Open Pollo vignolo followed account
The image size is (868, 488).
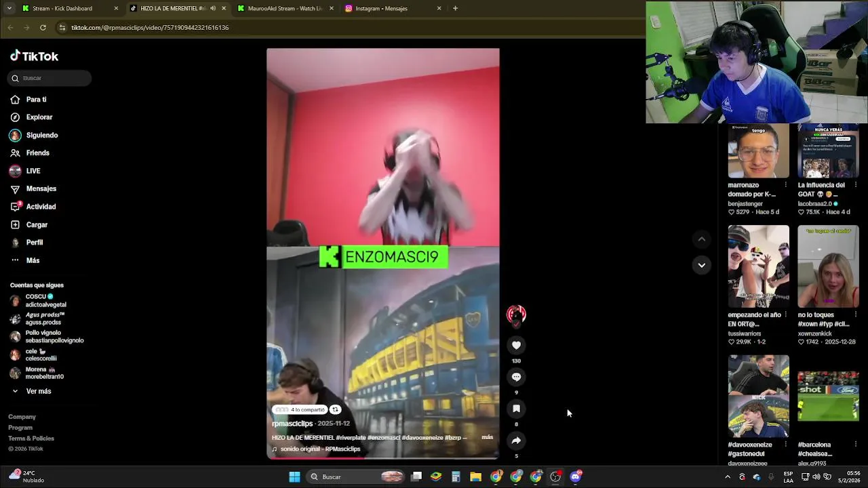pos(46,337)
